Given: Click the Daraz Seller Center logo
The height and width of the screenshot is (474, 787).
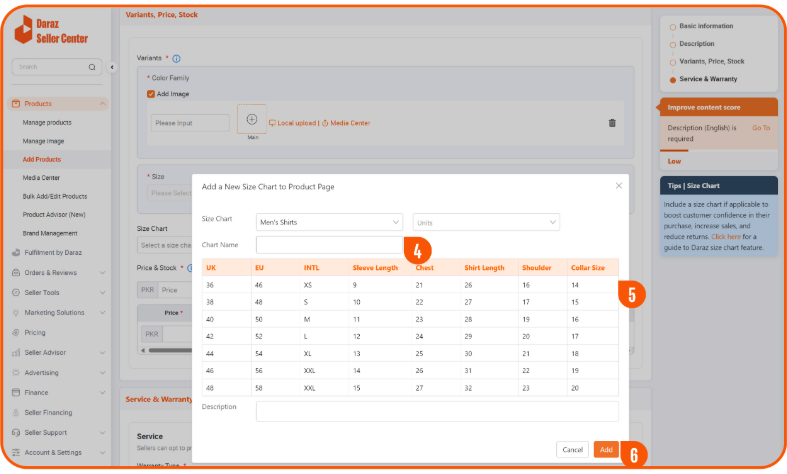Looking at the screenshot, I should coord(52,32).
